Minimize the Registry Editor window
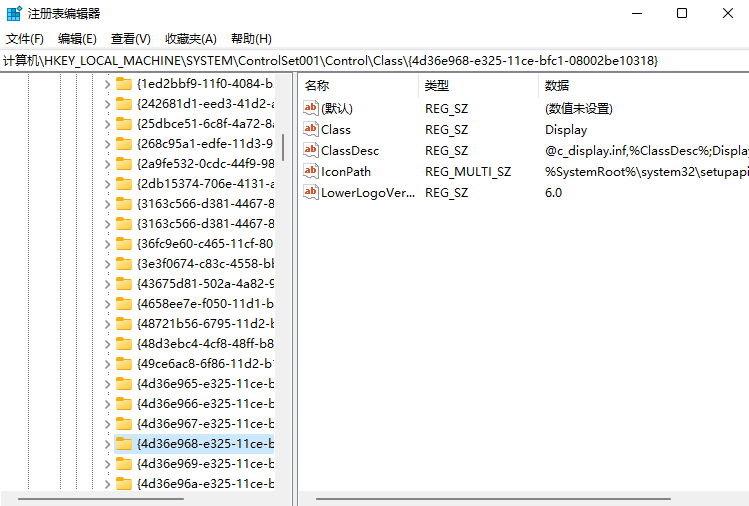Viewport: 749px width, 506px height. tap(637, 13)
